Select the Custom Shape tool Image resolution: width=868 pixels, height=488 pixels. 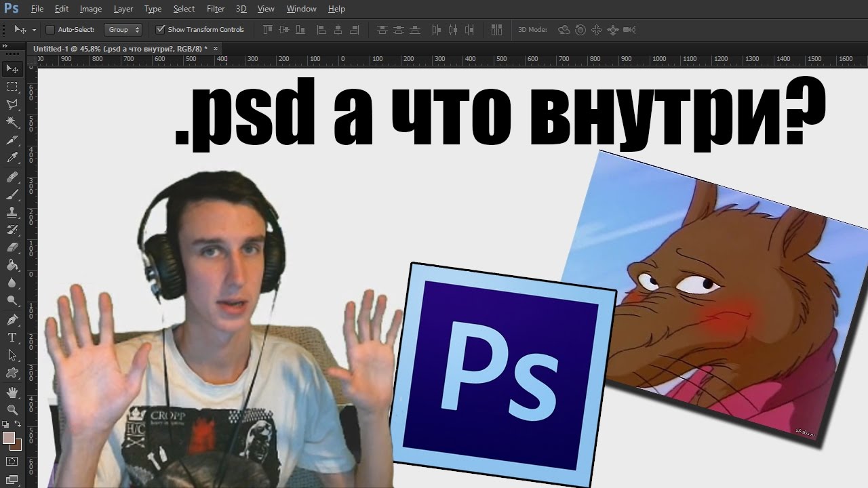click(x=12, y=372)
